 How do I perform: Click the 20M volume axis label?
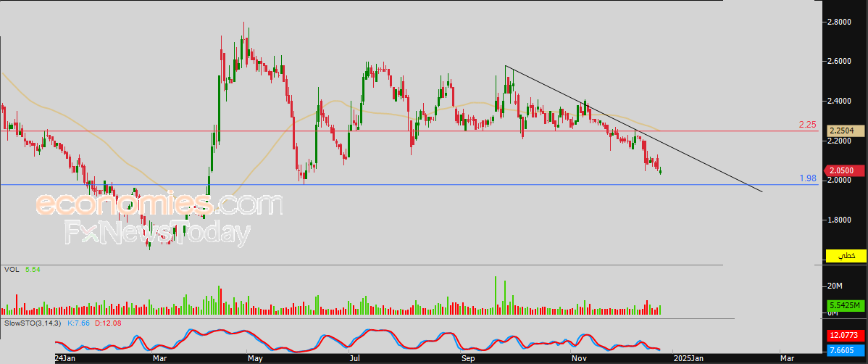pos(835,286)
